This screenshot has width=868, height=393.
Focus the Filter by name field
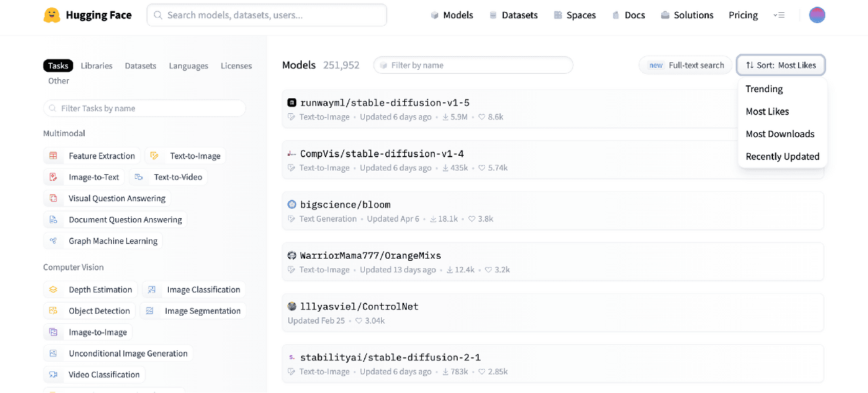pyautogui.click(x=473, y=65)
